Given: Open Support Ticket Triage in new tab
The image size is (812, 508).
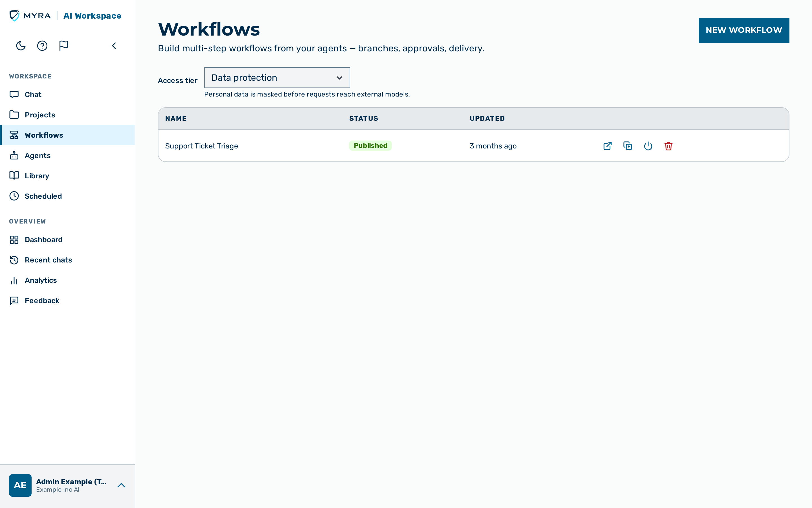Looking at the screenshot, I should click(x=607, y=146).
